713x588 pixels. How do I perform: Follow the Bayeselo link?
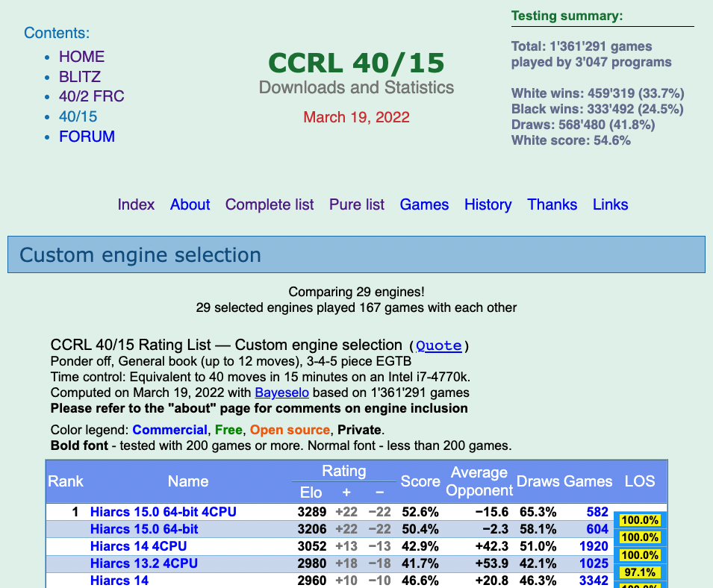(x=282, y=392)
